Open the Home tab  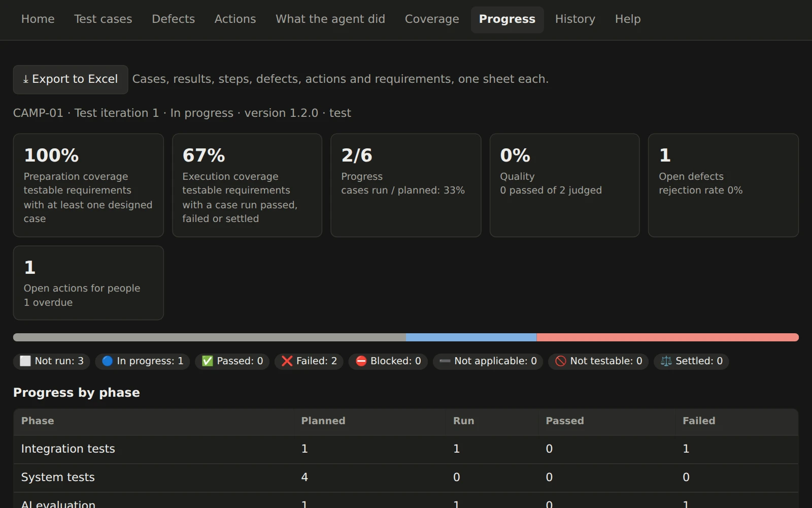click(38, 19)
